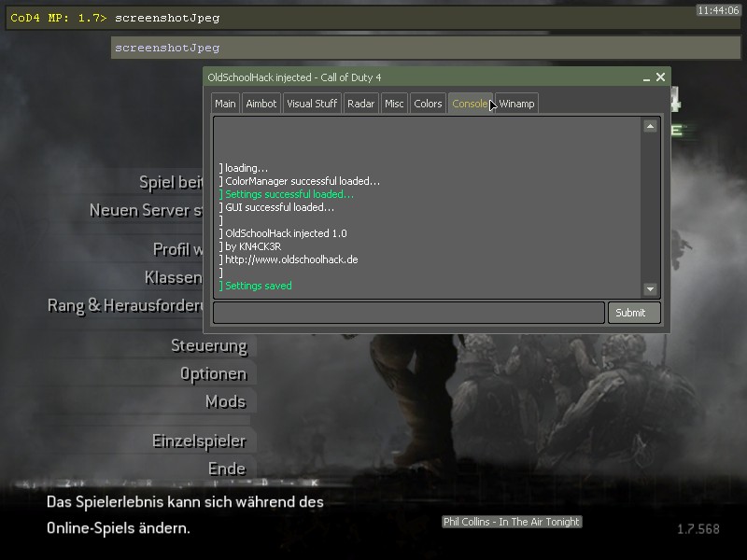This screenshot has width=747, height=560.
Task: Select Rang & Herausforderungen menu entry
Action: click(125, 305)
